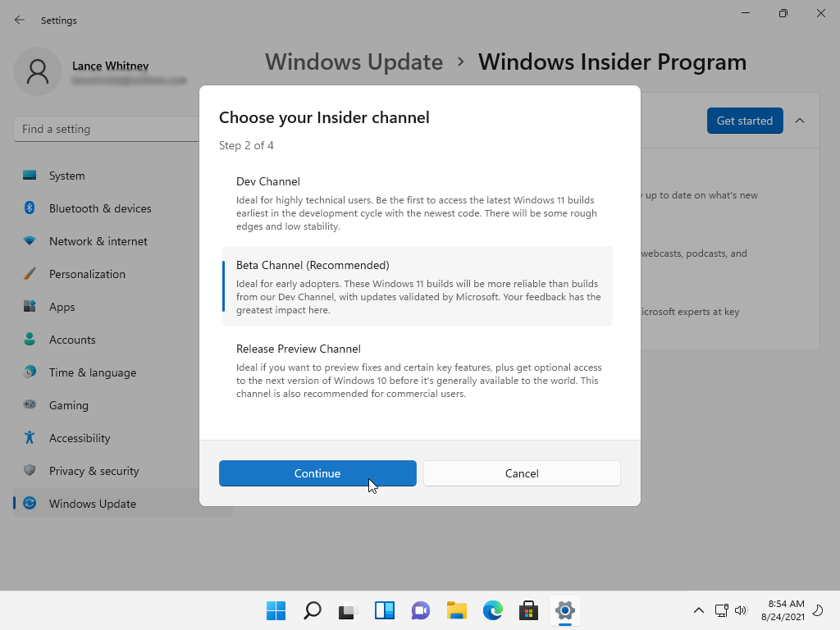Click the Windows Insider Program heading

612,62
